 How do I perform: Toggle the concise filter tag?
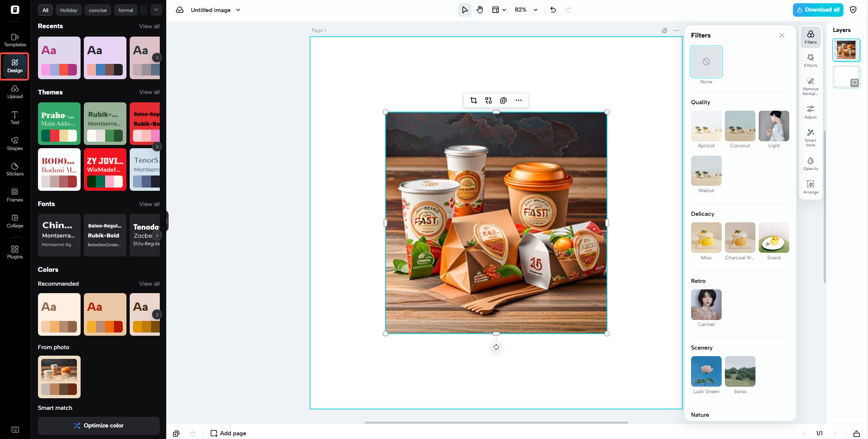click(98, 10)
